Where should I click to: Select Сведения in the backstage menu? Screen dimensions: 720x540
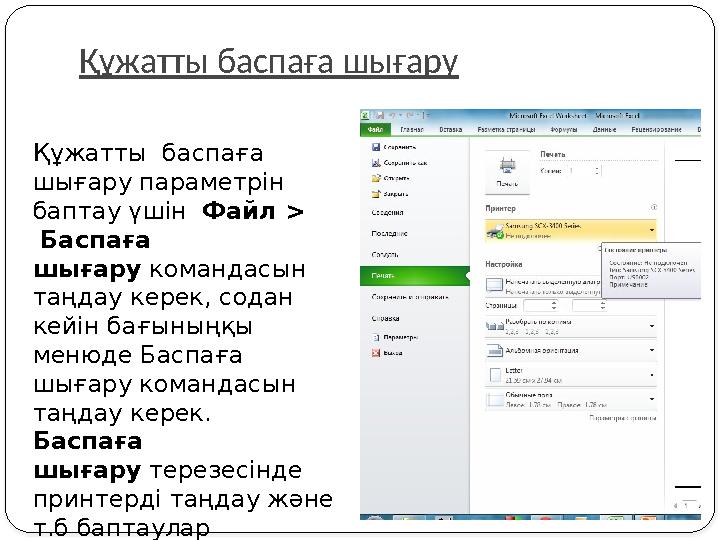tap(387, 213)
